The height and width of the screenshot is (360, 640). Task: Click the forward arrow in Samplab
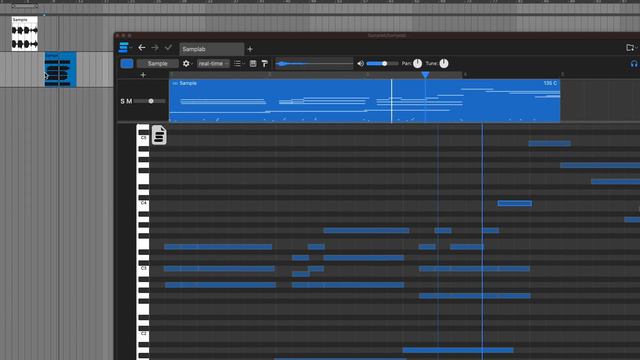155,48
